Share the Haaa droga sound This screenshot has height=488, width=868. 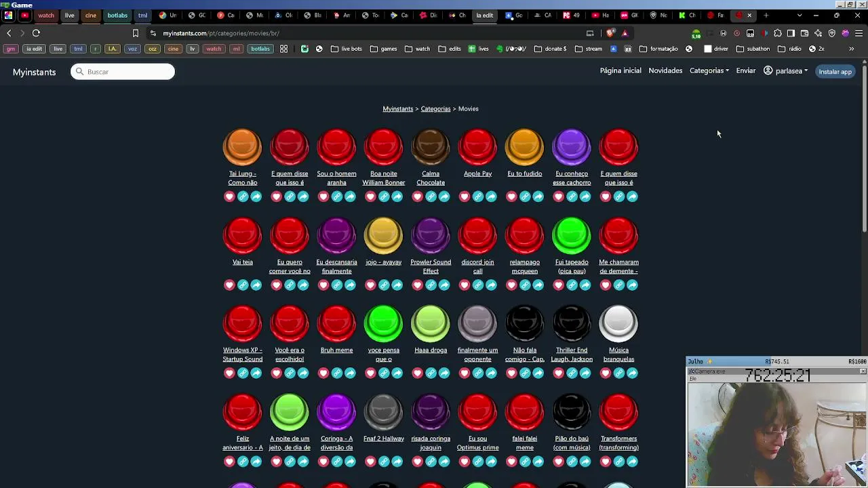(x=443, y=373)
